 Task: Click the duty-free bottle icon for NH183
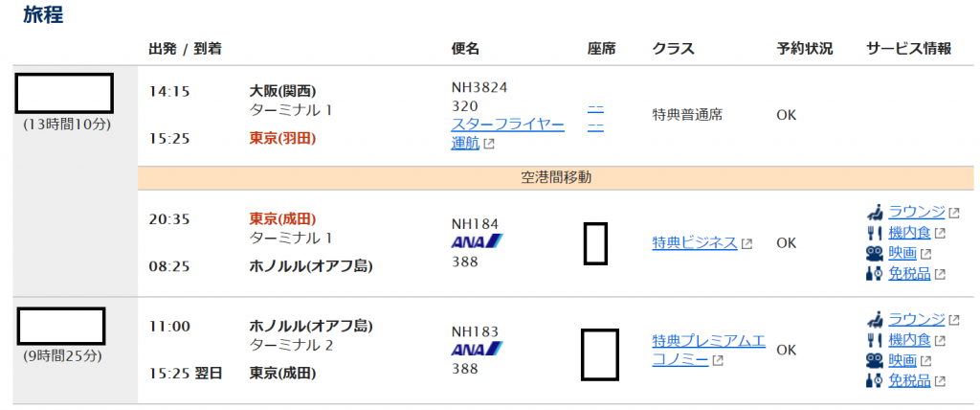click(875, 381)
